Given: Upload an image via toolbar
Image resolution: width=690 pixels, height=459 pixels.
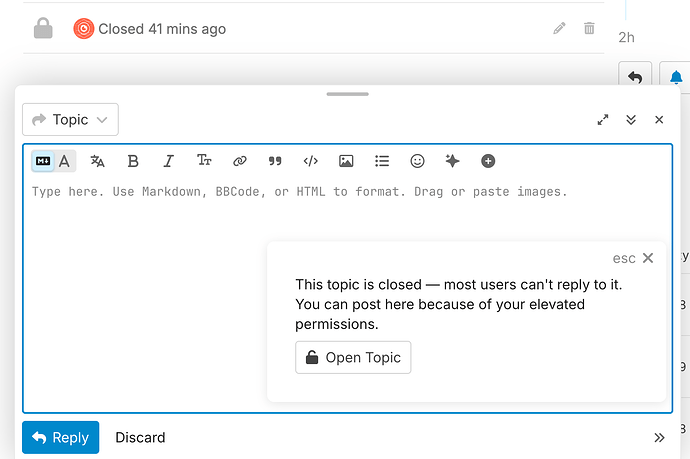Looking at the screenshot, I should pyautogui.click(x=346, y=161).
